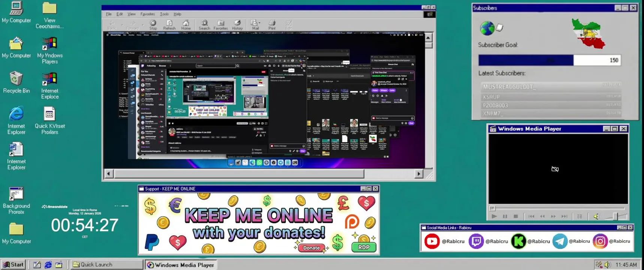Open the View Ceochaims folder icon

tap(49, 15)
